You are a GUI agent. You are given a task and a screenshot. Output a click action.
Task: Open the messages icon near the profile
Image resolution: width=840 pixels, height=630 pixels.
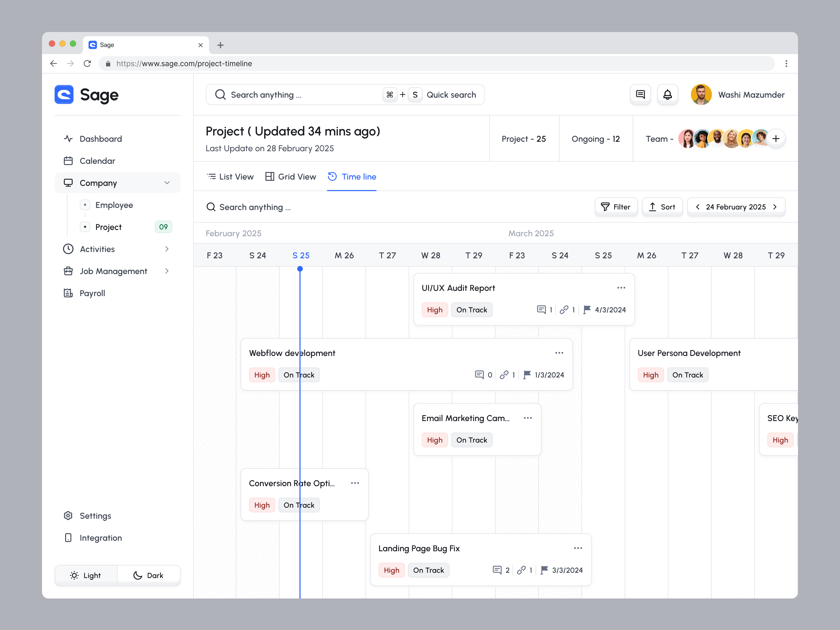coord(640,94)
